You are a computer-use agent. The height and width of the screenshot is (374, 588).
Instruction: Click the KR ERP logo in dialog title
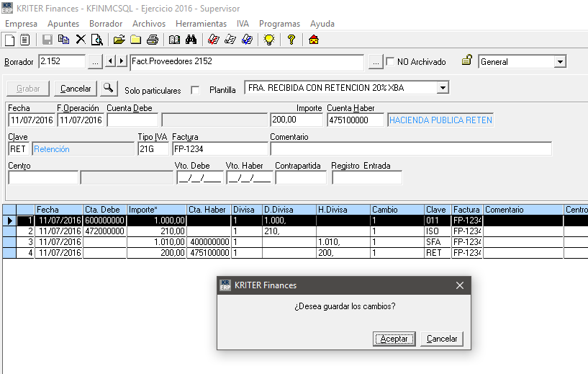(x=225, y=285)
